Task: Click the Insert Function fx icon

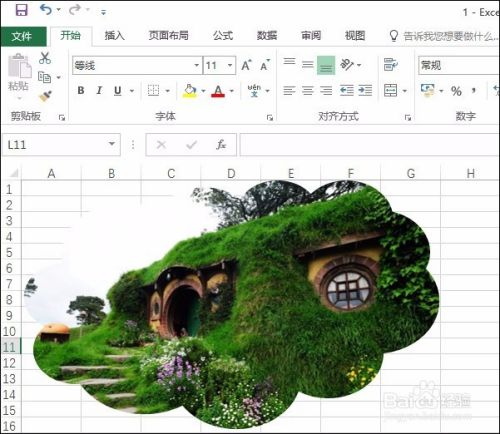Action: [x=221, y=145]
